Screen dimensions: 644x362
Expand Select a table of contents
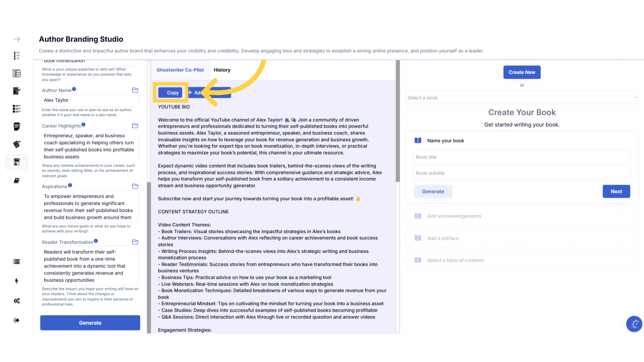pos(455,260)
